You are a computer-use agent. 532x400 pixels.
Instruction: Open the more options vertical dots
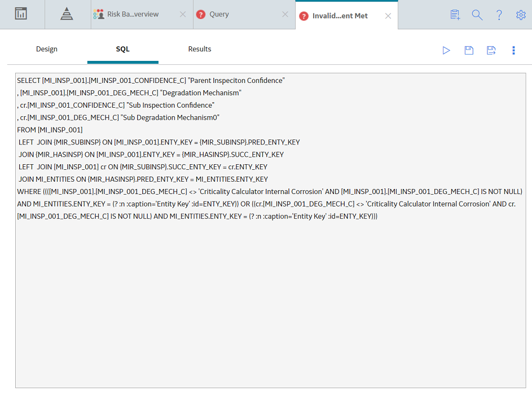click(514, 51)
